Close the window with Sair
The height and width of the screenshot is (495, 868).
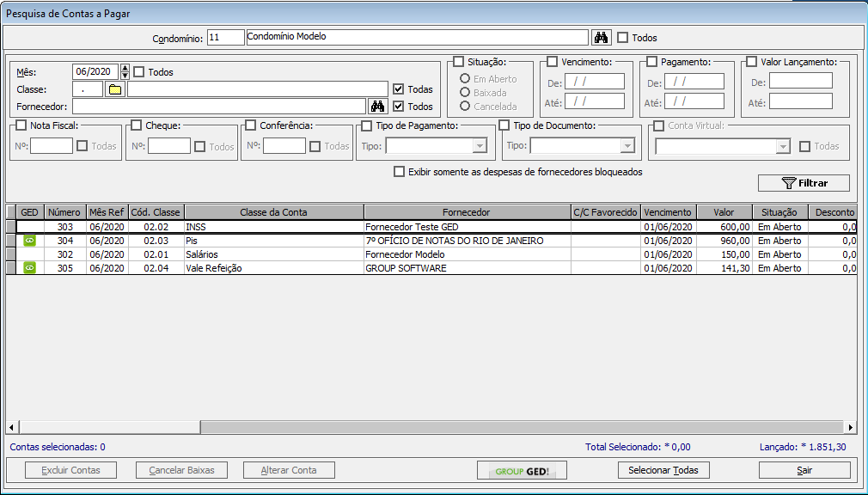tap(804, 470)
